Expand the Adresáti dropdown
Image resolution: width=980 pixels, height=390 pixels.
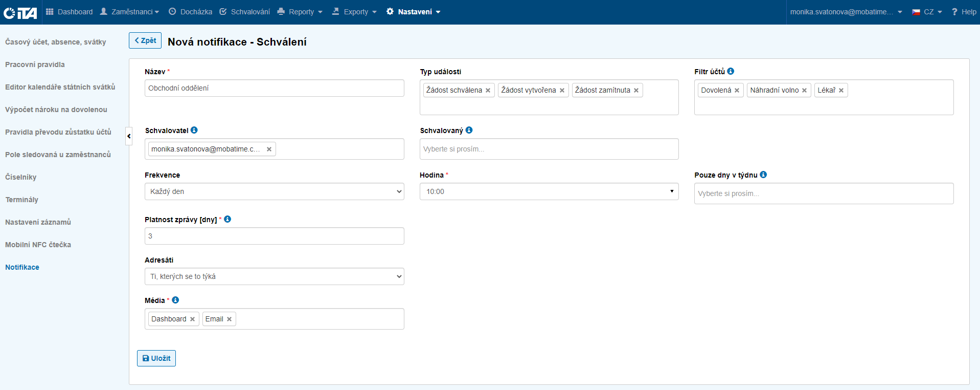[274, 276]
